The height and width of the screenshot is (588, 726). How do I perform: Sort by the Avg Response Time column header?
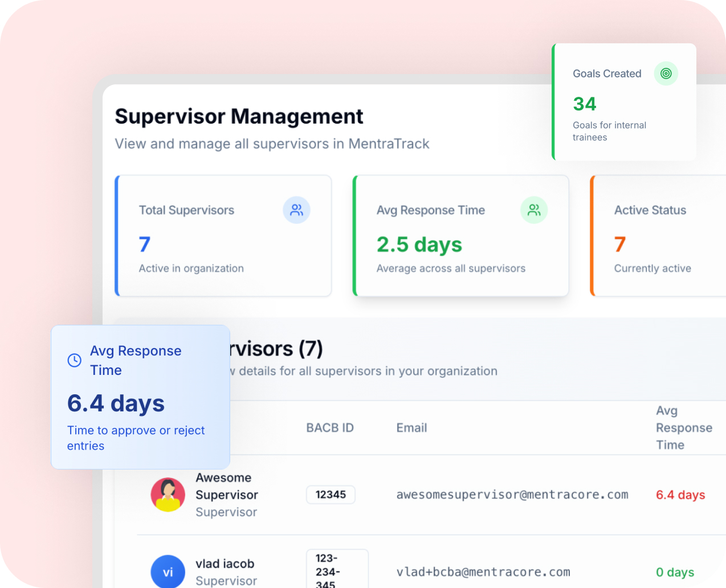[x=684, y=427]
